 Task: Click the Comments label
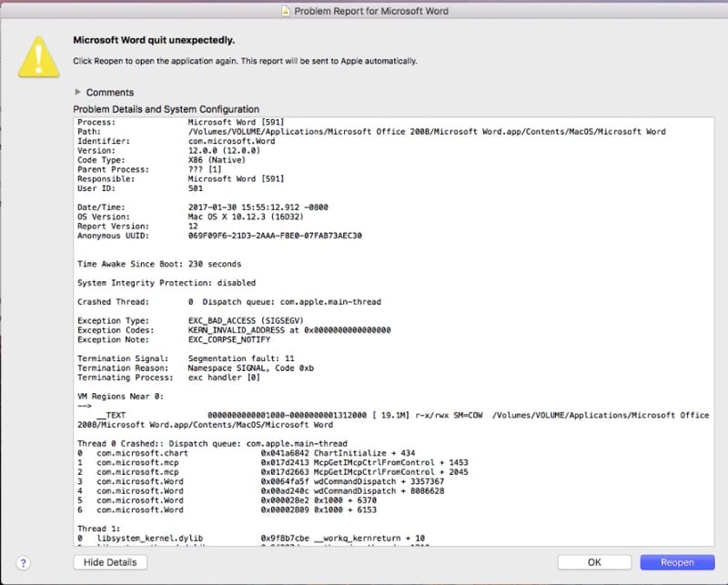point(110,93)
